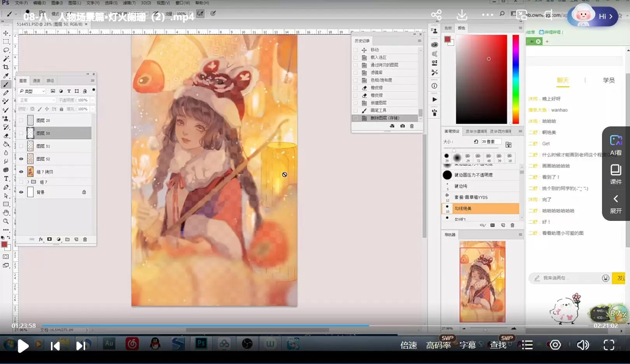Viewport: 630px width, 364px height.
Task: Select the Crop tool
Action: (6, 67)
